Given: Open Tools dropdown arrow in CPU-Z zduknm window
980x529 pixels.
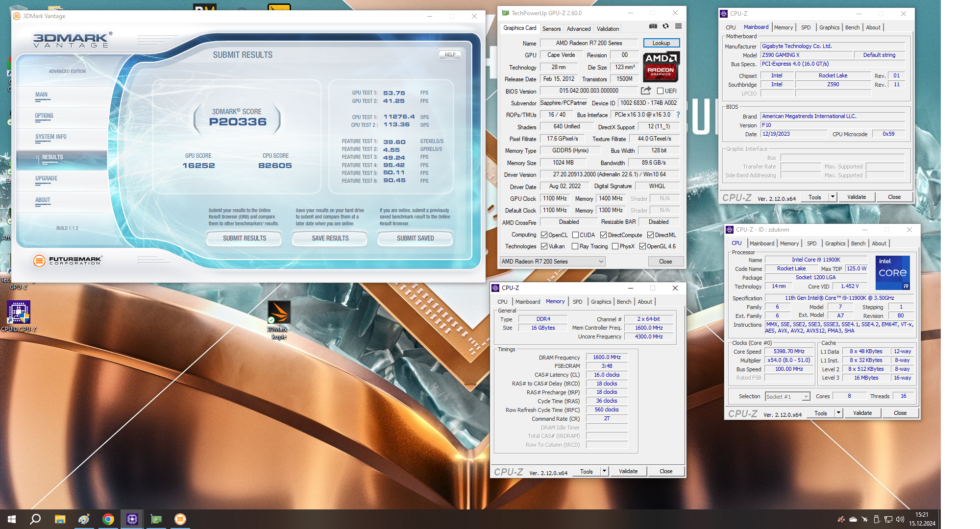Looking at the screenshot, I should coord(838,413).
